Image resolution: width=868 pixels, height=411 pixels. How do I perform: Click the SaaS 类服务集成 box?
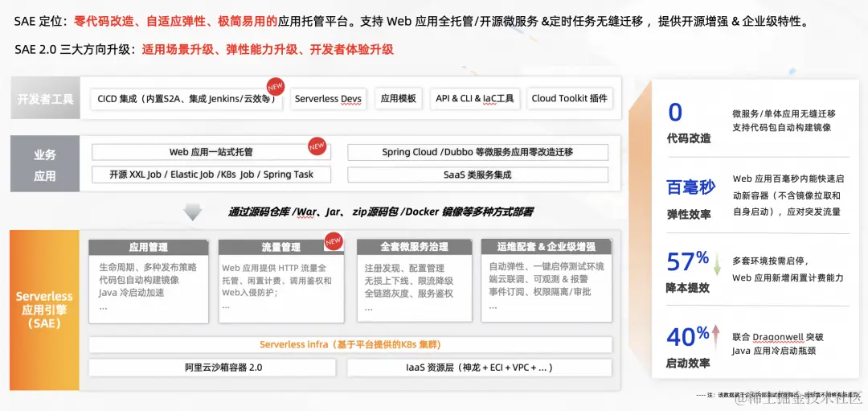pyautogui.click(x=477, y=175)
